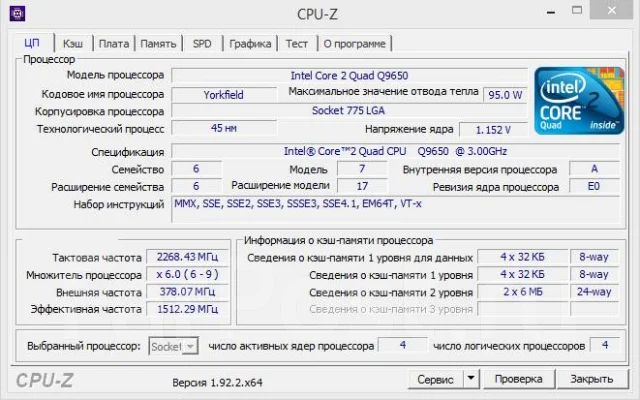Click the L2 cache 2 x 6 МБ value

point(522,292)
